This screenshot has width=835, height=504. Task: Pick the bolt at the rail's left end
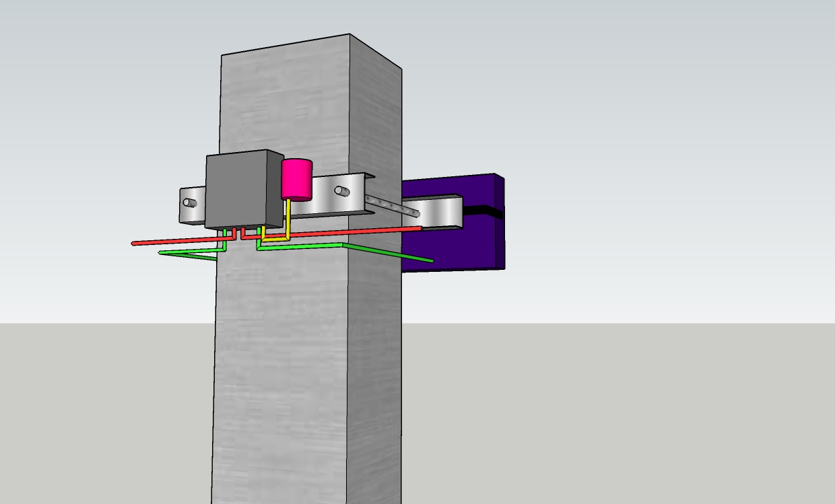point(191,202)
